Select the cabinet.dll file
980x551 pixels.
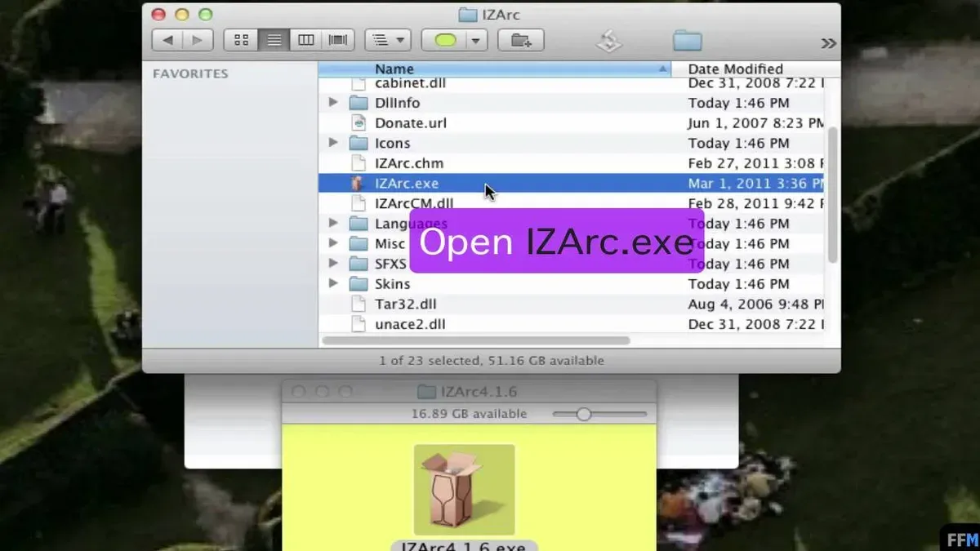coord(410,83)
